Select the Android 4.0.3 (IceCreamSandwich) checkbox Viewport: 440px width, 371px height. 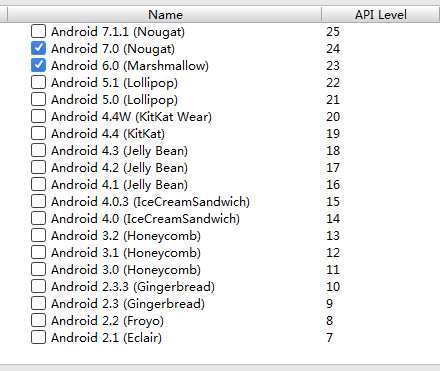(38, 201)
